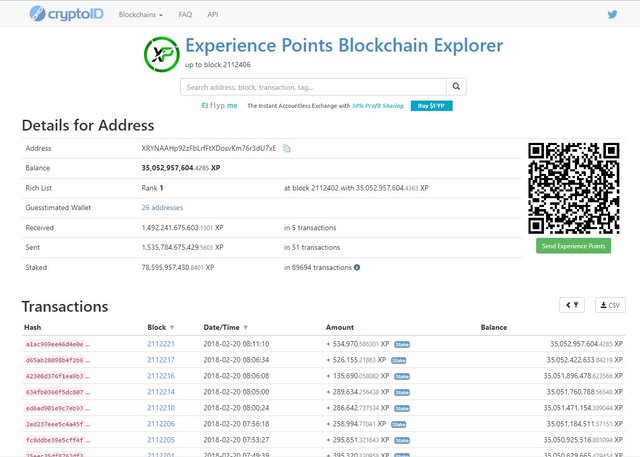Click the Buy $FYP button
The width and height of the screenshot is (640, 457).
pos(431,106)
